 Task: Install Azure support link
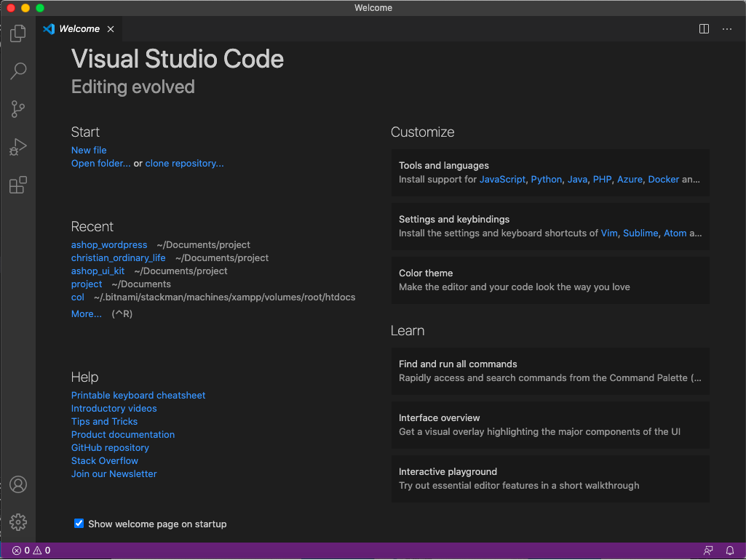point(630,180)
